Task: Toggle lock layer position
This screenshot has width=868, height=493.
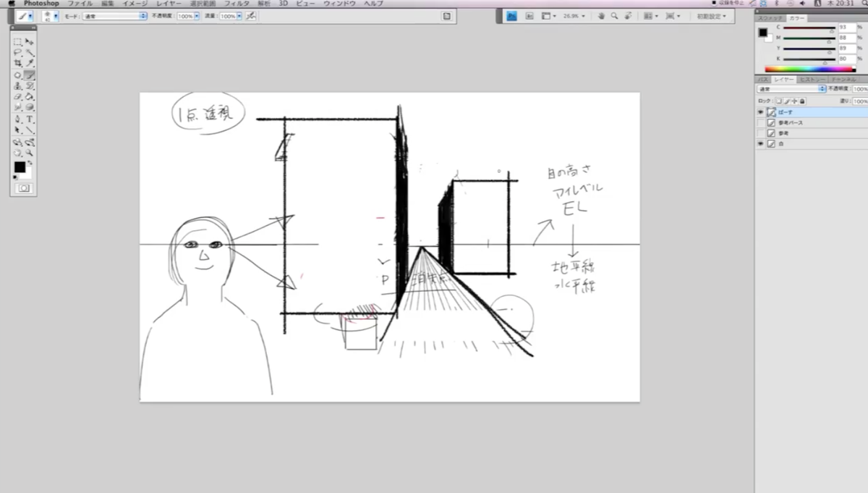Action: pyautogui.click(x=794, y=101)
